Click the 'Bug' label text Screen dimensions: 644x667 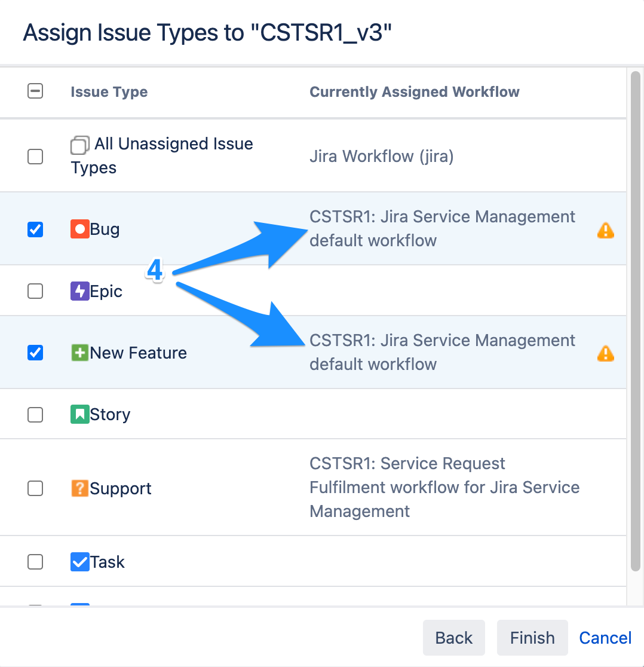(105, 230)
